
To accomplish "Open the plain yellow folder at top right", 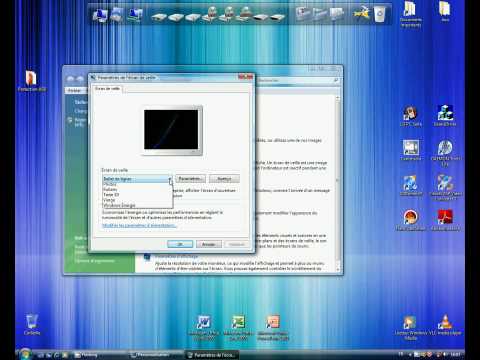I will click(445, 11).
